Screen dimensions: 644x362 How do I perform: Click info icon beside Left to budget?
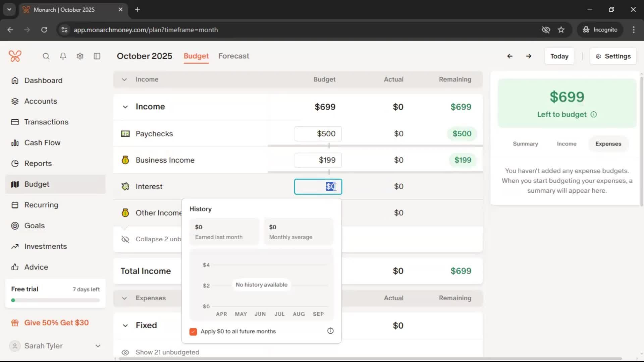(x=594, y=115)
